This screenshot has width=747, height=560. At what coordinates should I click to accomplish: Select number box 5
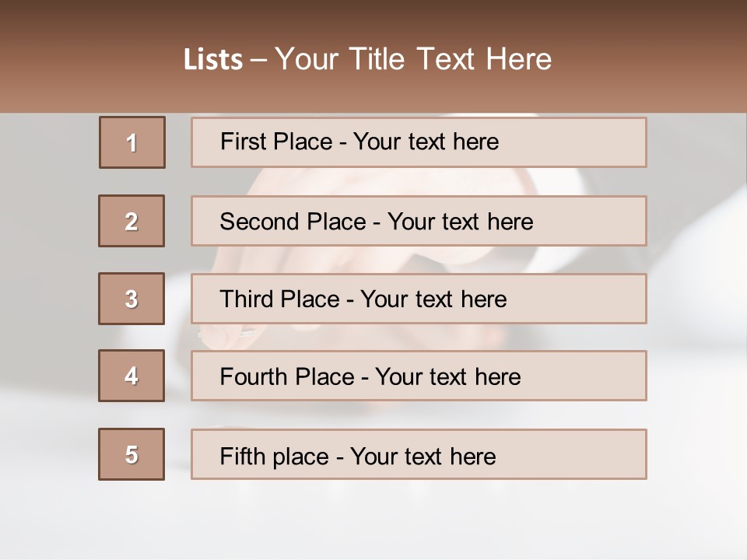pos(132,454)
